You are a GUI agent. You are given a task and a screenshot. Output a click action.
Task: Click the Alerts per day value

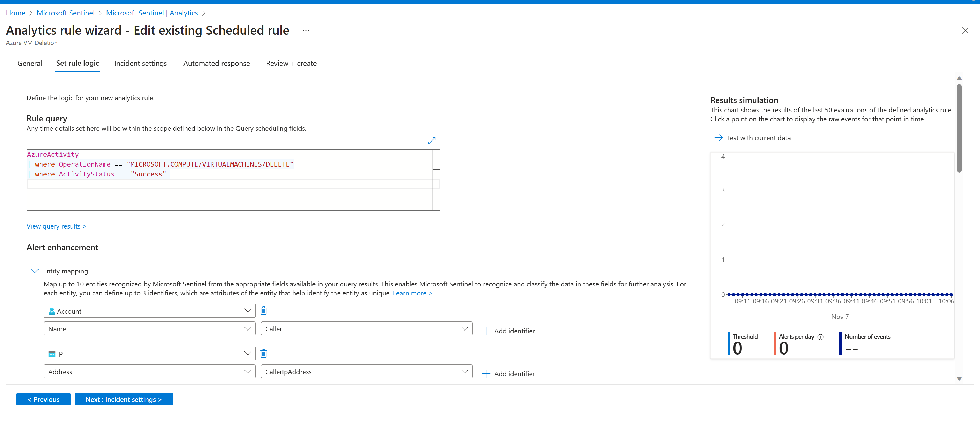pos(783,348)
